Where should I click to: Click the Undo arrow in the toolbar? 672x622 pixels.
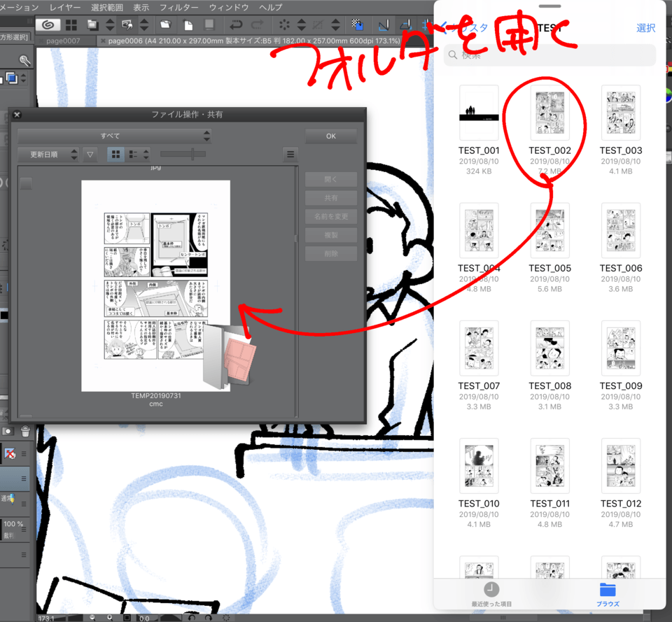click(237, 25)
